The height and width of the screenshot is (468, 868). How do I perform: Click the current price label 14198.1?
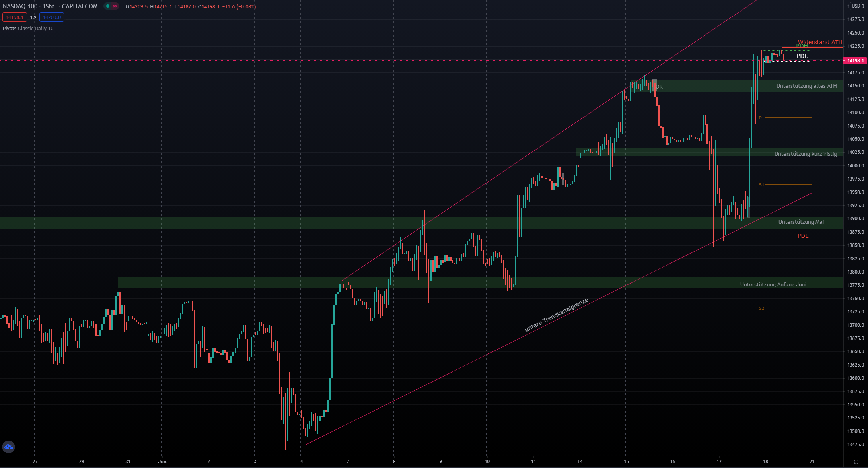855,61
